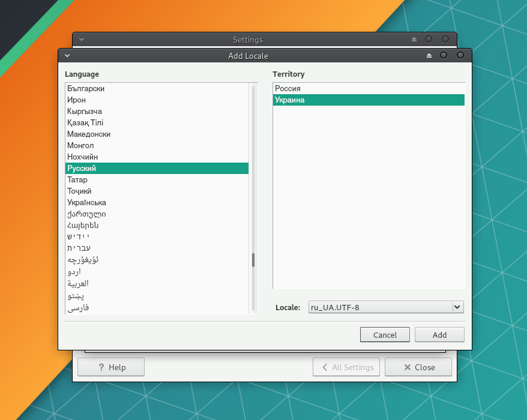Select Монгол language entry
This screenshot has width=527, height=420.
pyautogui.click(x=80, y=146)
